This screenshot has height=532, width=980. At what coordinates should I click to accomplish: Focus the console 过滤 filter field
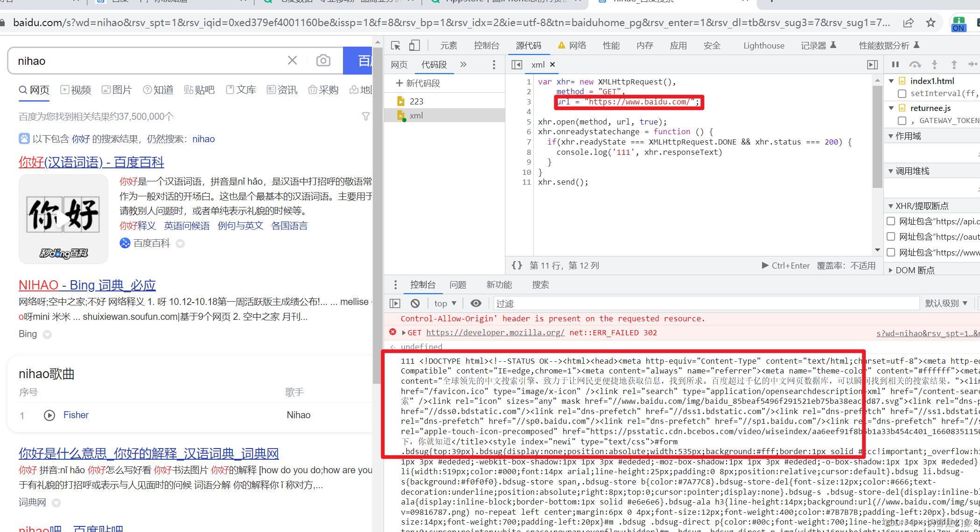tap(706, 304)
